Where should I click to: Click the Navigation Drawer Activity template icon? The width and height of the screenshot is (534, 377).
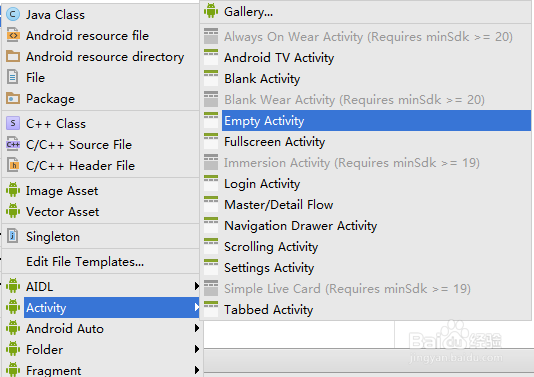point(211,225)
